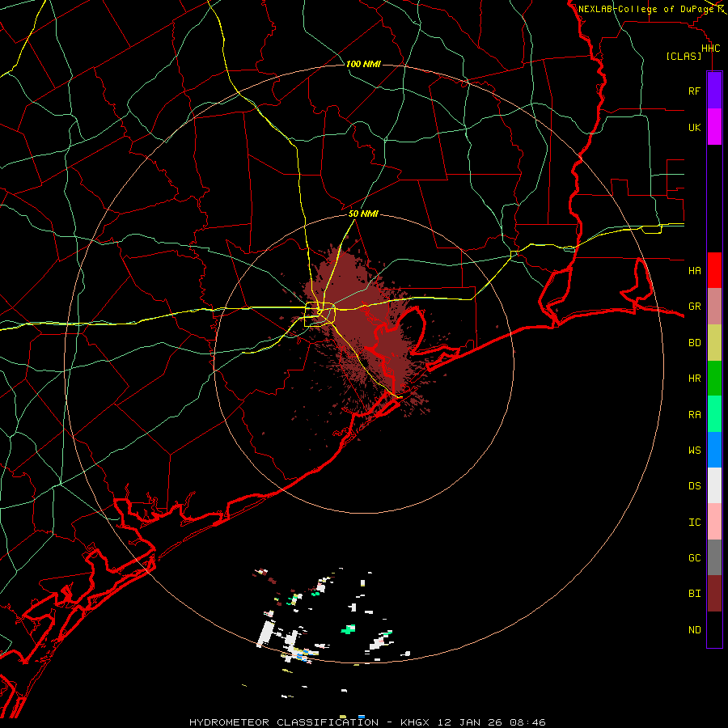Screen dimensions: 728x728
Task: Click the HR legend label
Action: (x=694, y=379)
